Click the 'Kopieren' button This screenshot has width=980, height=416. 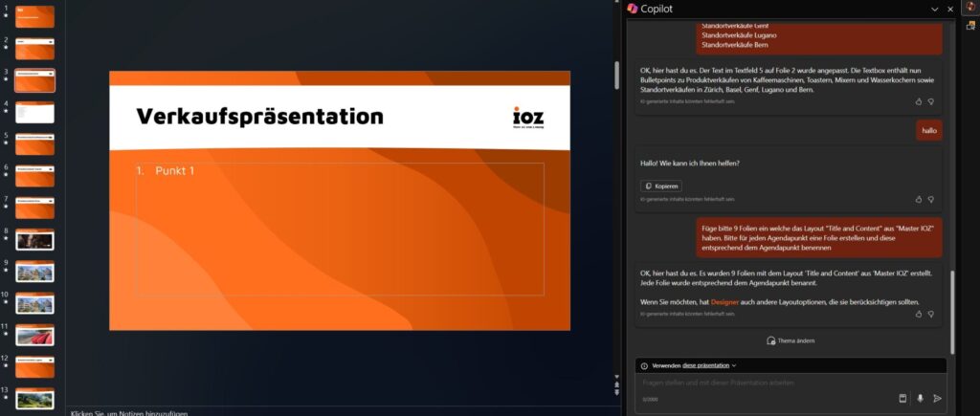pyautogui.click(x=661, y=186)
